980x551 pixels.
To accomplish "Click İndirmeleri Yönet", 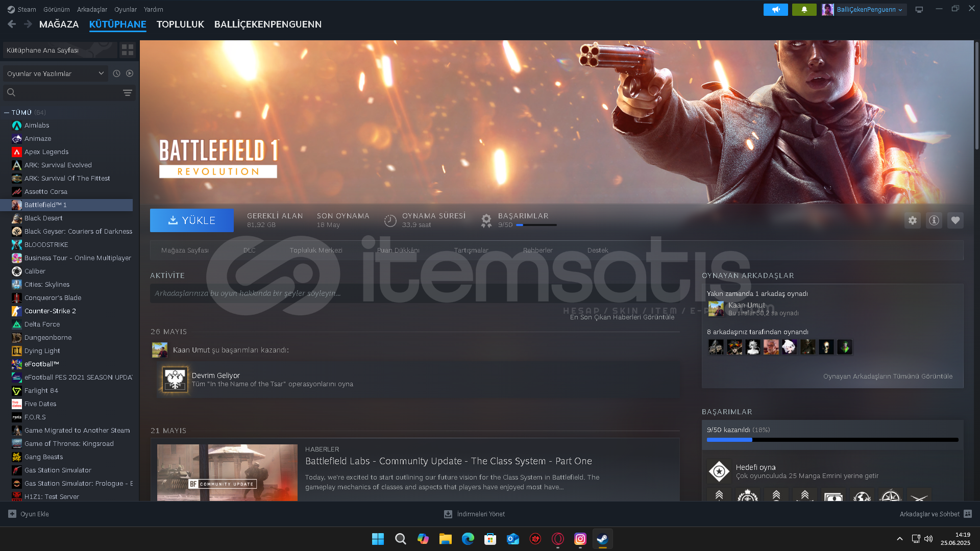I will click(x=481, y=514).
